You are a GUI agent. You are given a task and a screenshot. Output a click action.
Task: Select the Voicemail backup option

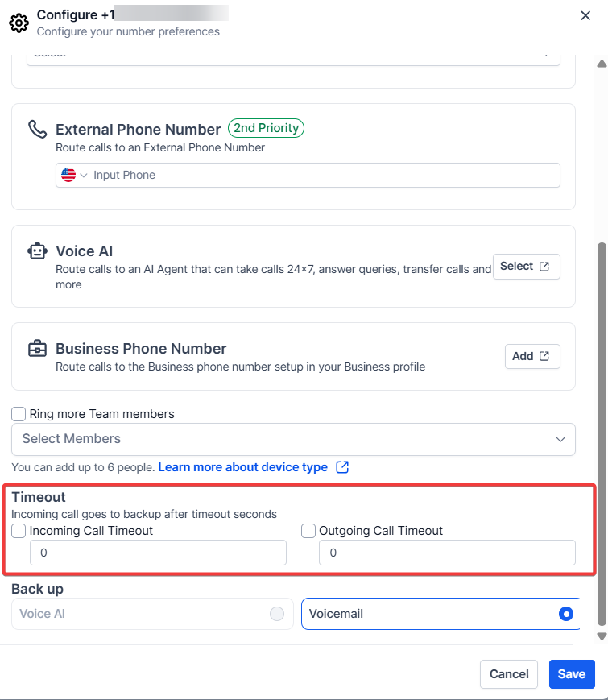pyautogui.click(x=566, y=614)
